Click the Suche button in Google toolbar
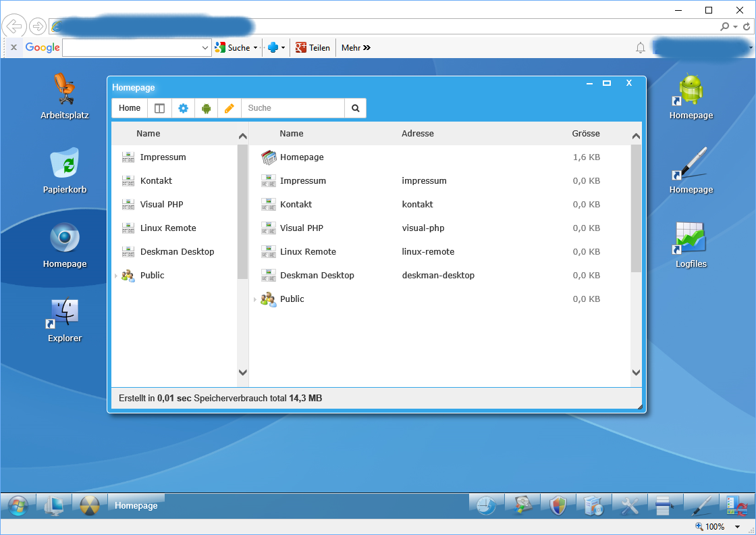This screenshot has width=756, height=535. [x=233, y=48]
